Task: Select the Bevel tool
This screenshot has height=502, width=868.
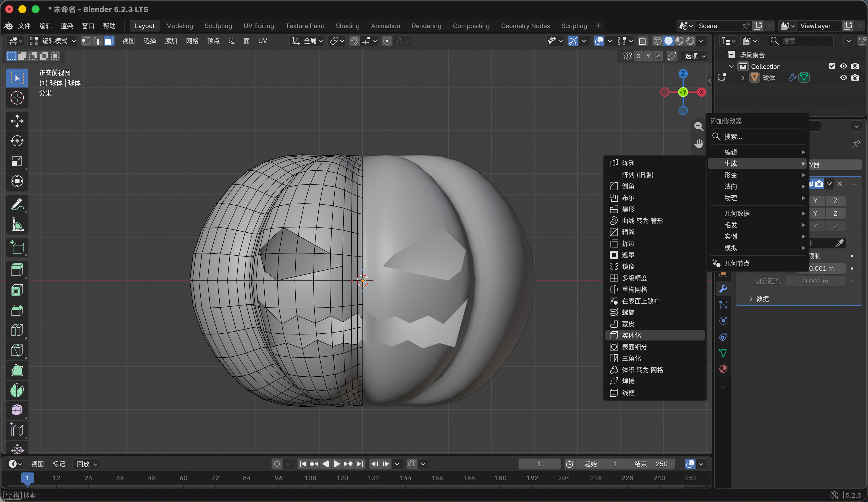Action: pos(17,310)
